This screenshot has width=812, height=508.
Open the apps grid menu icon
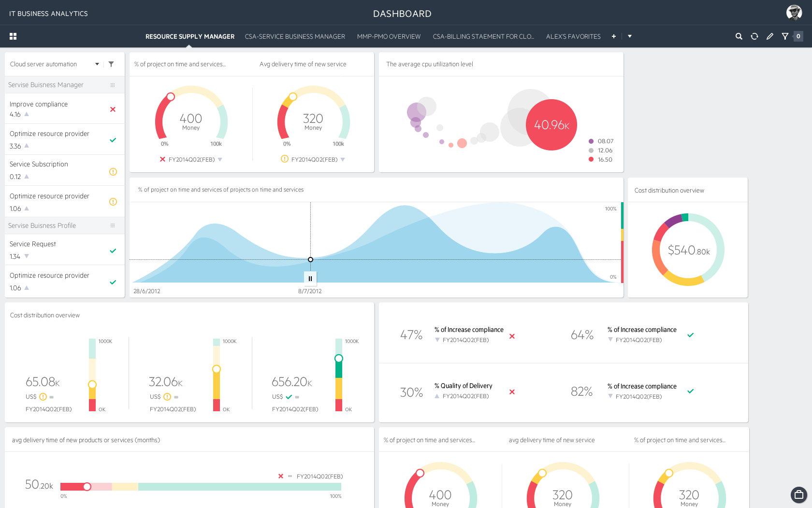coord(13,36)
